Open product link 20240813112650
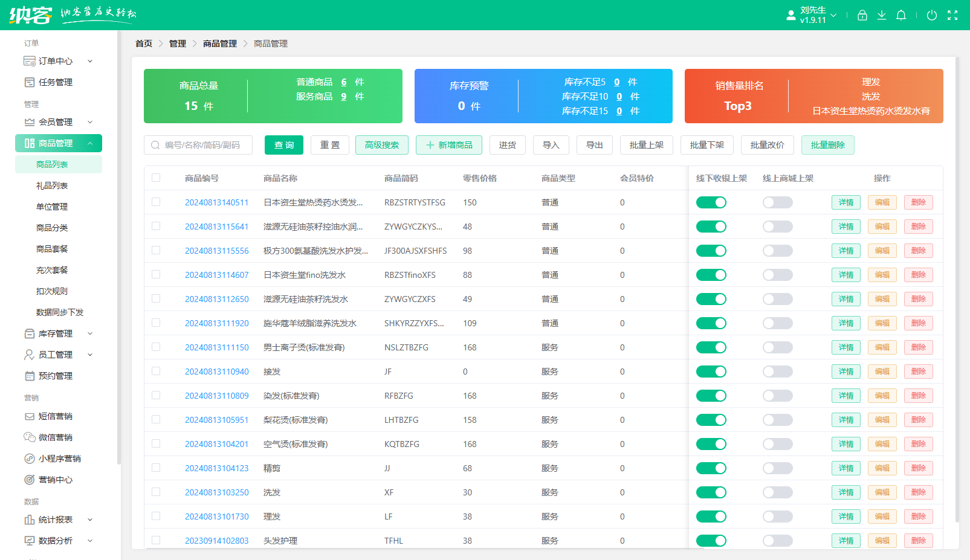The image size is (970, 560). [x=217, y=299]
